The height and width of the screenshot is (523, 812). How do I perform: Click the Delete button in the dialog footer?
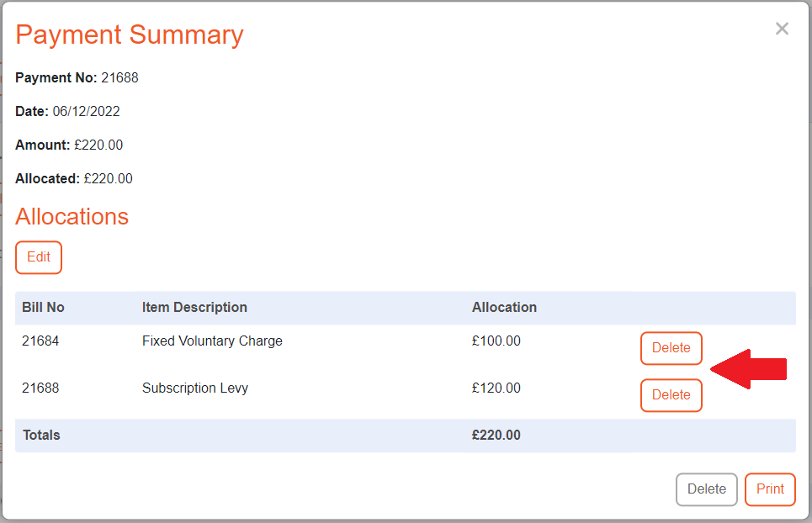pos(706,489)
